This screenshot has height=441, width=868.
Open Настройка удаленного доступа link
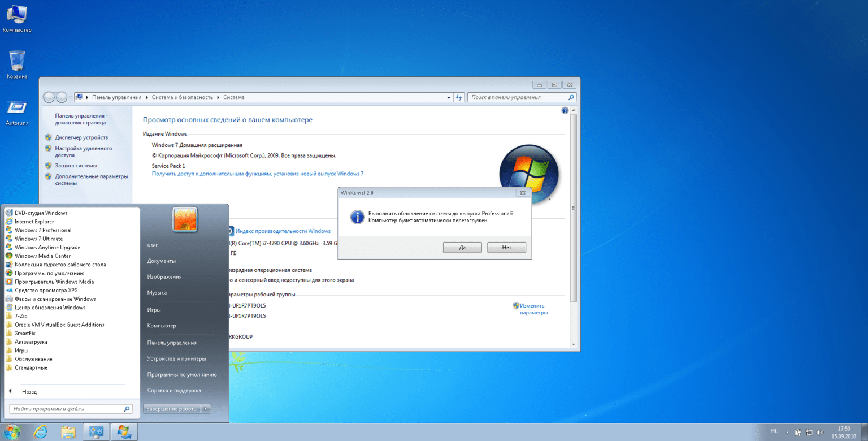click(x=84, y=152)
